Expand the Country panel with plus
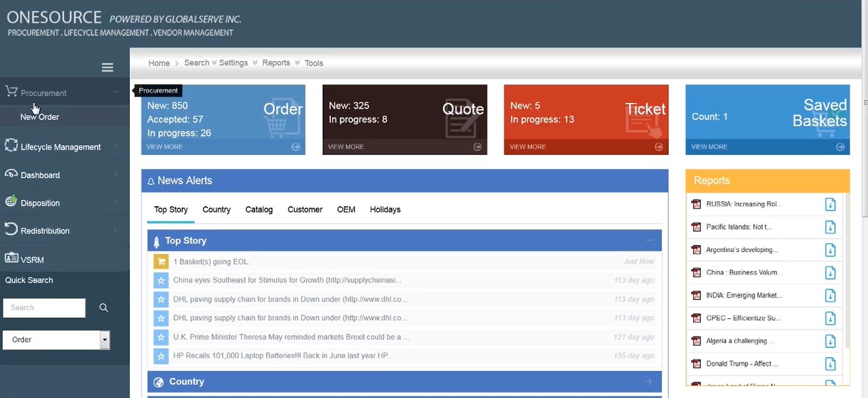This screenshot has height=398, width=868. click(x=650, y=381)
